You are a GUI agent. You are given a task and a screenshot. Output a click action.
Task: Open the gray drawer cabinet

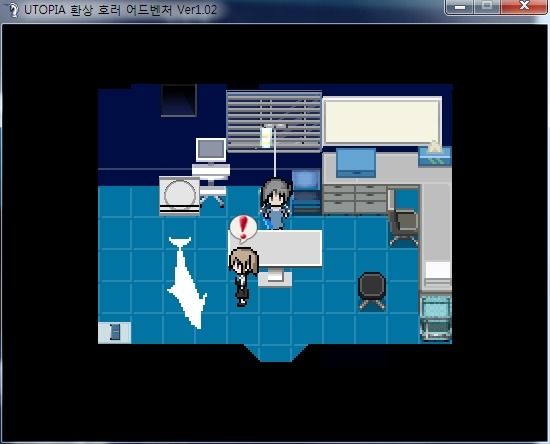coord(355,199)
